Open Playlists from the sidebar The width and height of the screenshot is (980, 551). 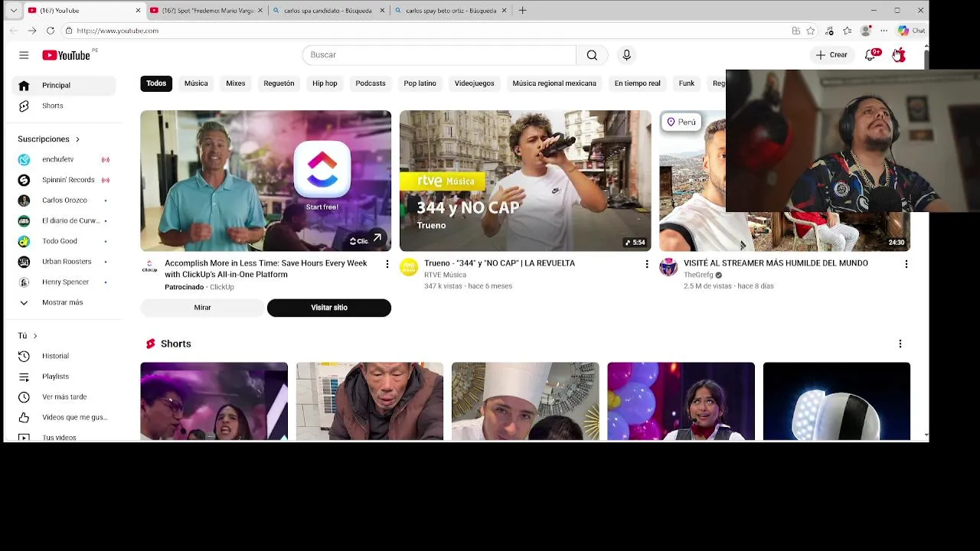pyautogui.click(x=64, y=377)
